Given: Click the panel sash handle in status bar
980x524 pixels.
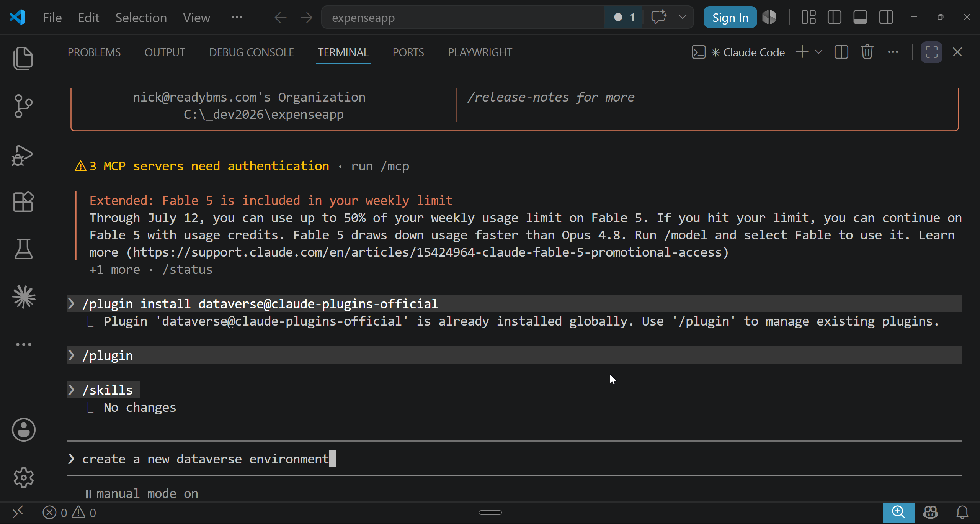Looking at the screenshot, I should (x=490, y=513).
